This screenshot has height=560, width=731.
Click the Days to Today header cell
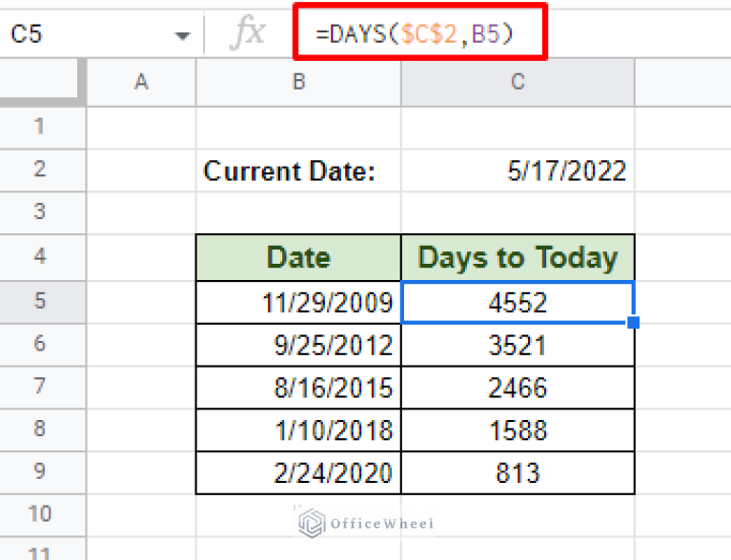[518, 257]
